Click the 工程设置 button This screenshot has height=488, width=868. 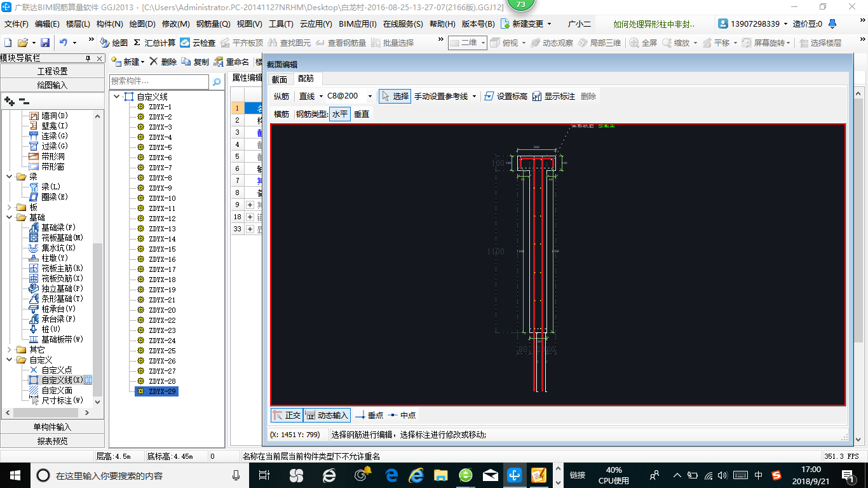[52, 71]
